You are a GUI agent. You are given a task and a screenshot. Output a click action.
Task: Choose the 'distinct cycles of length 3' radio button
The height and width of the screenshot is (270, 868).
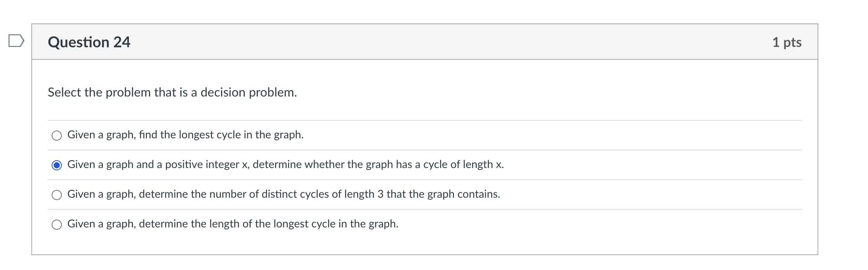click(x=57, y=195)
